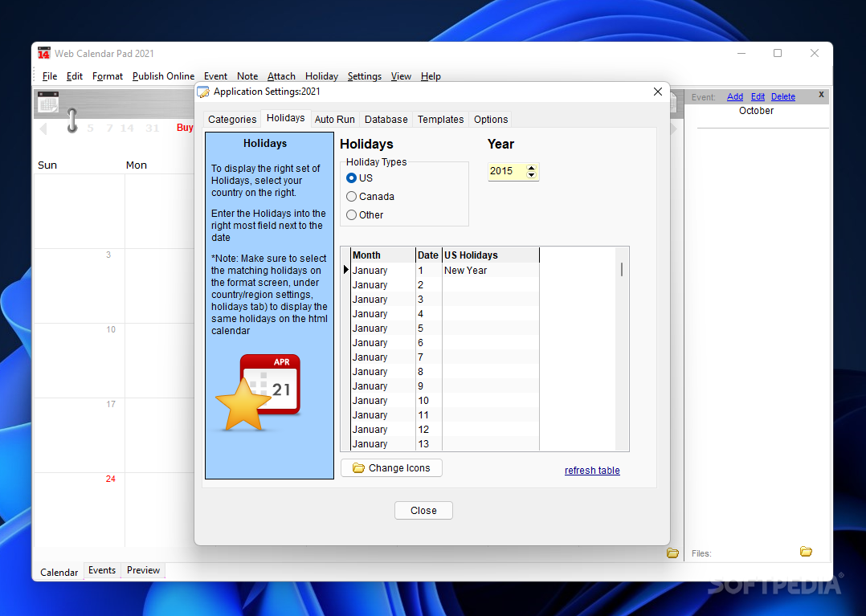Open the Format menu
The width and height of the screenshot is (866, 616).
[x=107, y=76]
